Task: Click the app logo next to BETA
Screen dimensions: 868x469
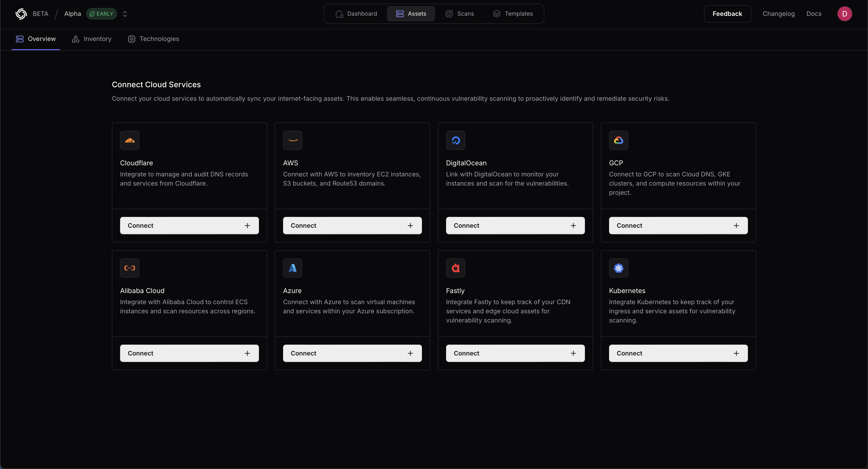Action: (x=20, y=13)
